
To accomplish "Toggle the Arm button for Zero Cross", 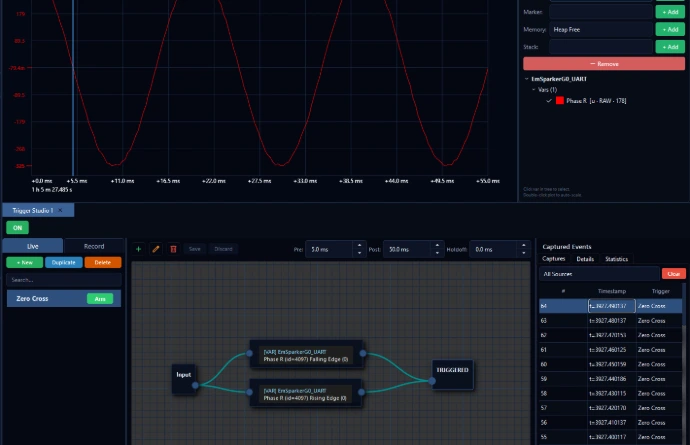I will [x=100, y=299].
